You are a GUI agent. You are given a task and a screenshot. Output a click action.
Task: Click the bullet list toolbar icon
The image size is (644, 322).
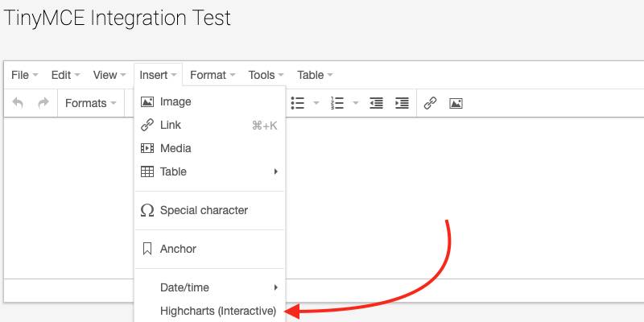coord(298,103)
